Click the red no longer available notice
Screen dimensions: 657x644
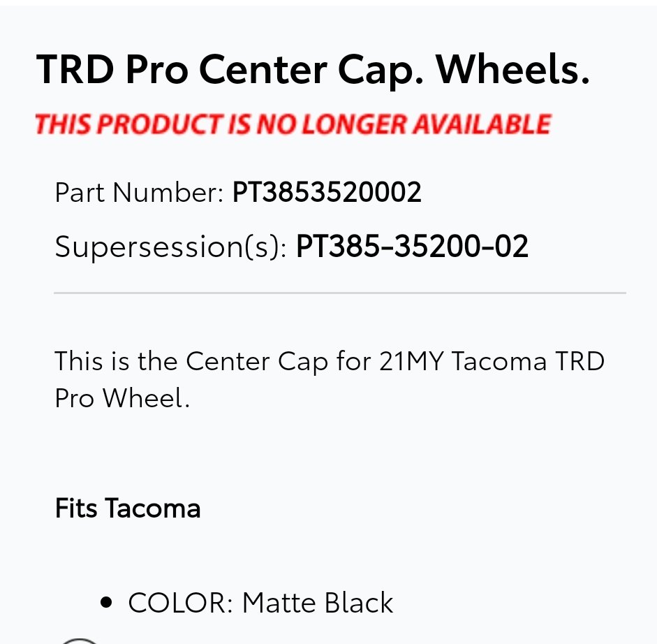pos(293,124)
